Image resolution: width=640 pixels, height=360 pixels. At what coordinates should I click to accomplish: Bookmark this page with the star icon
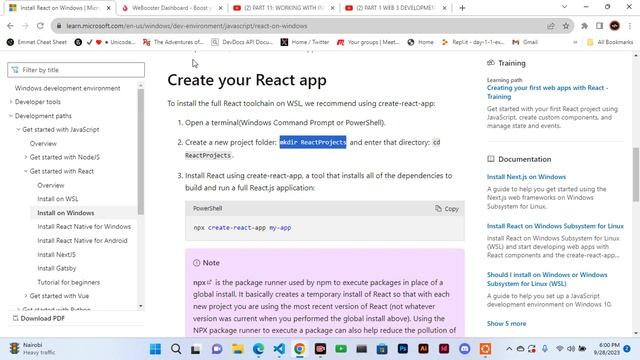pyautogui.click(x=566, y=26)
